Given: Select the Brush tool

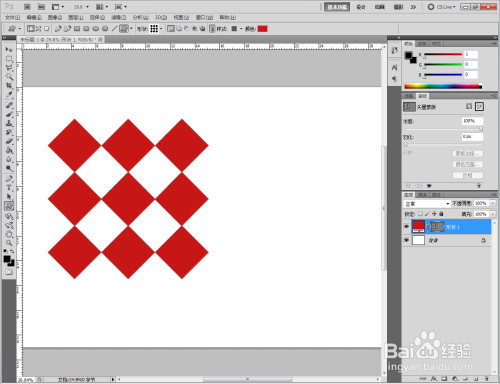Looking at the screenshot, I should [9, 114].
